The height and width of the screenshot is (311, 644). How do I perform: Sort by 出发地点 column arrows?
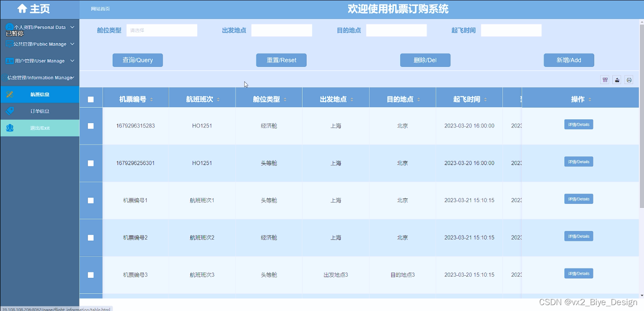pos(352,99)
